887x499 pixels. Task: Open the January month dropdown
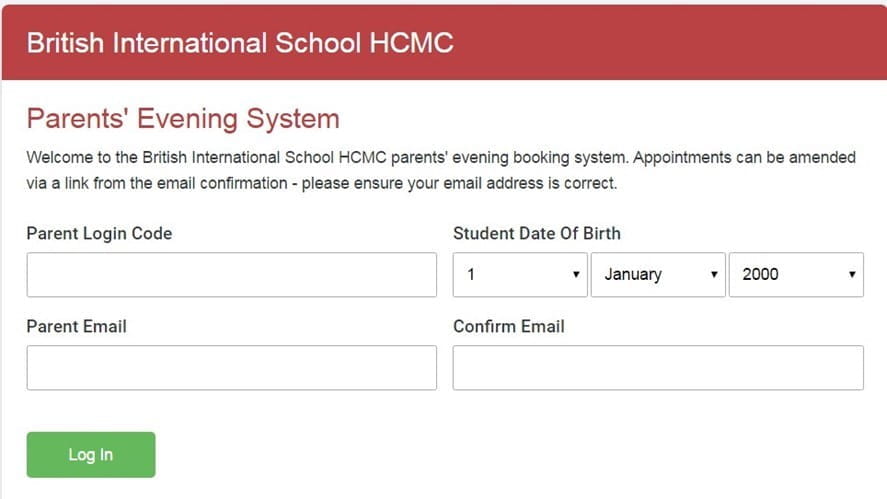click(657, 275)
